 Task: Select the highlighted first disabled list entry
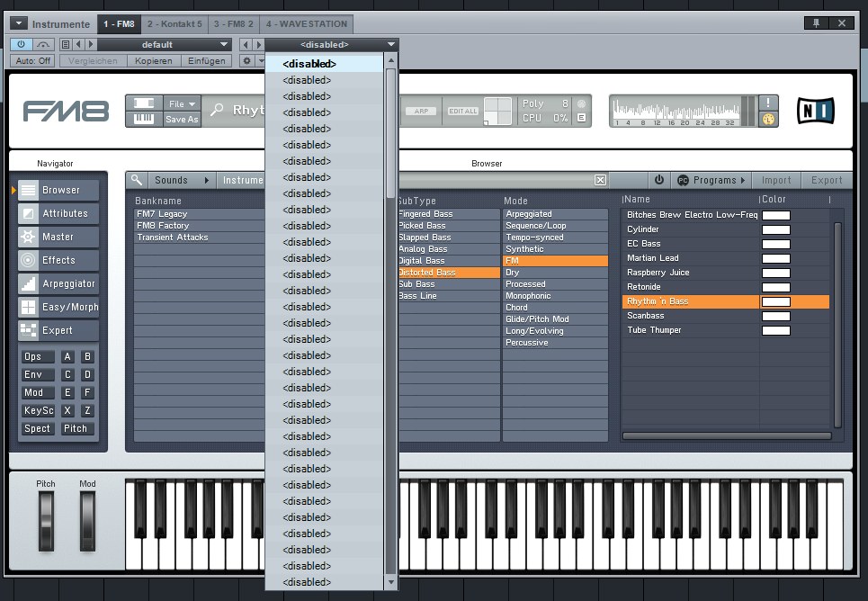pyautogui.click(x=325, y=64)
